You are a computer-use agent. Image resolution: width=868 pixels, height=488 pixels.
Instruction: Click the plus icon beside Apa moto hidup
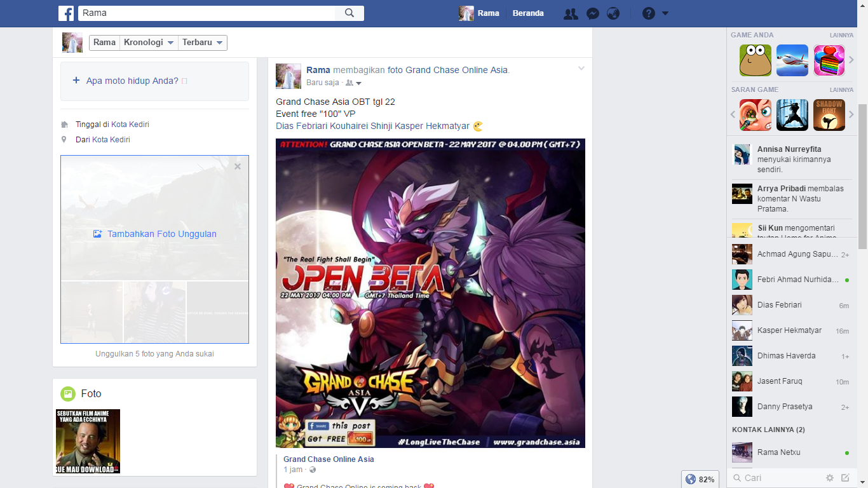76,81
